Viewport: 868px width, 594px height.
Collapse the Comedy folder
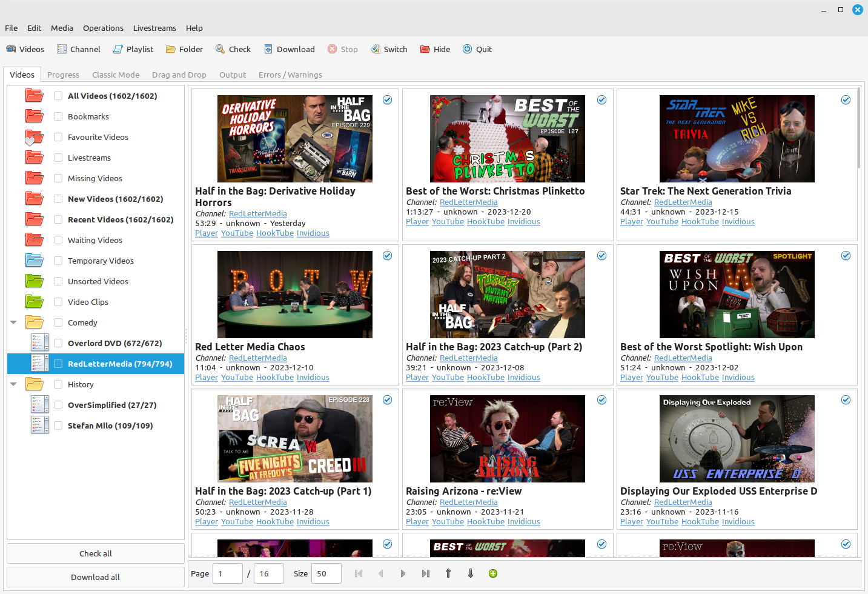click(13, 322)
